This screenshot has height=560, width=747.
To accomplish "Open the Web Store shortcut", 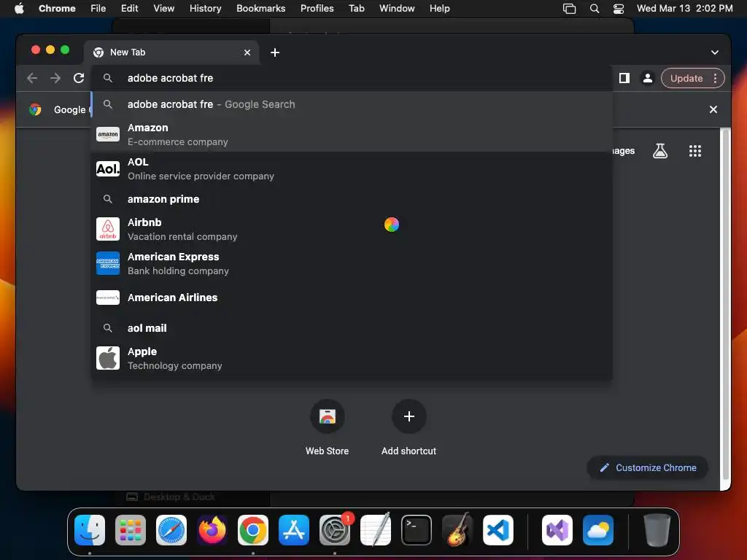I will pos(328,427).
